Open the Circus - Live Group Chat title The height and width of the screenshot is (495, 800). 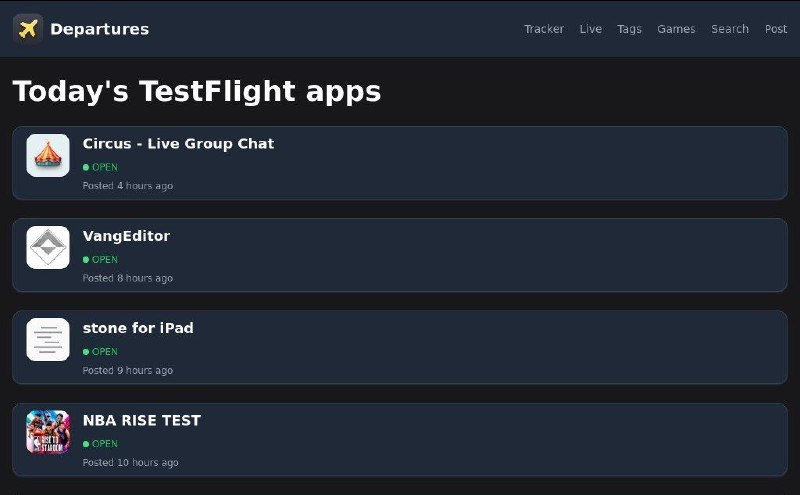coord(178,144)
